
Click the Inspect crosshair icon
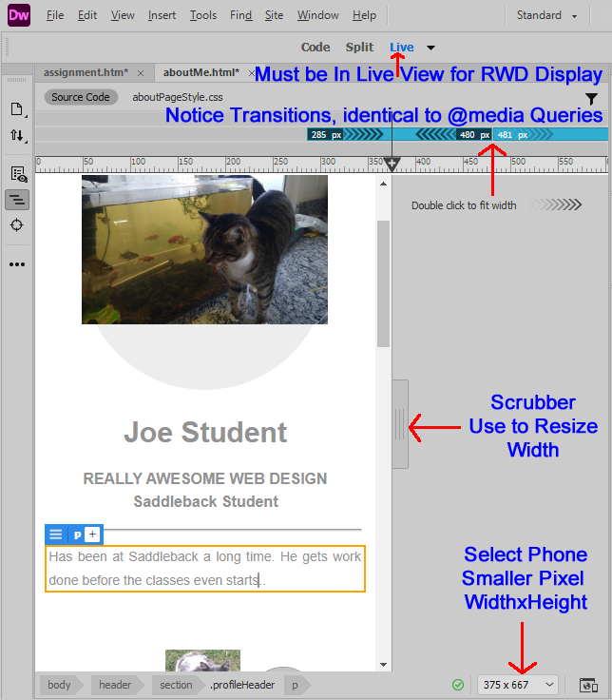pos(17,224)
